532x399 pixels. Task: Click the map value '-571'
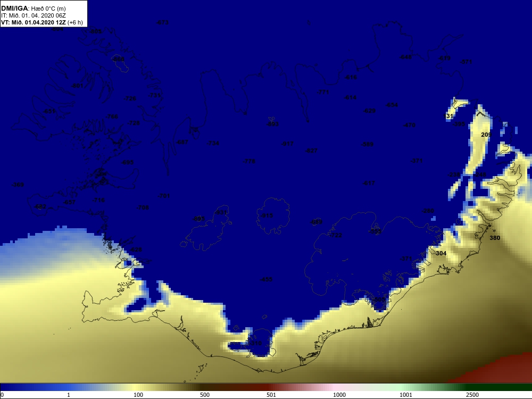466,62
